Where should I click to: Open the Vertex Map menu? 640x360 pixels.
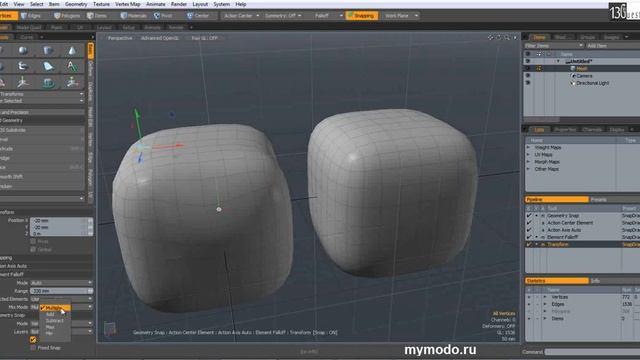pyautogui.click(x=128, y=4)
